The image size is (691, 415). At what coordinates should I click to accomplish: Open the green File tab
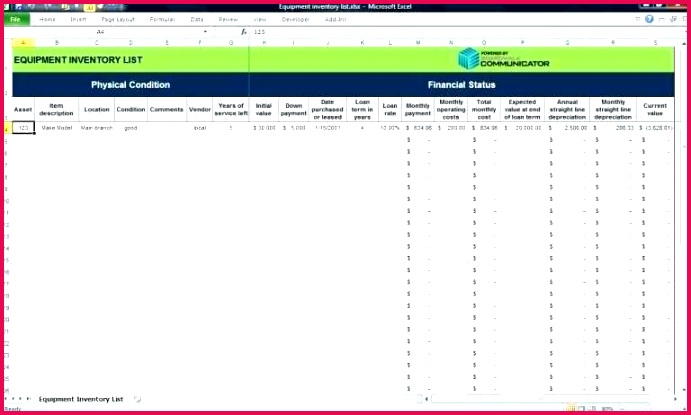16,19
